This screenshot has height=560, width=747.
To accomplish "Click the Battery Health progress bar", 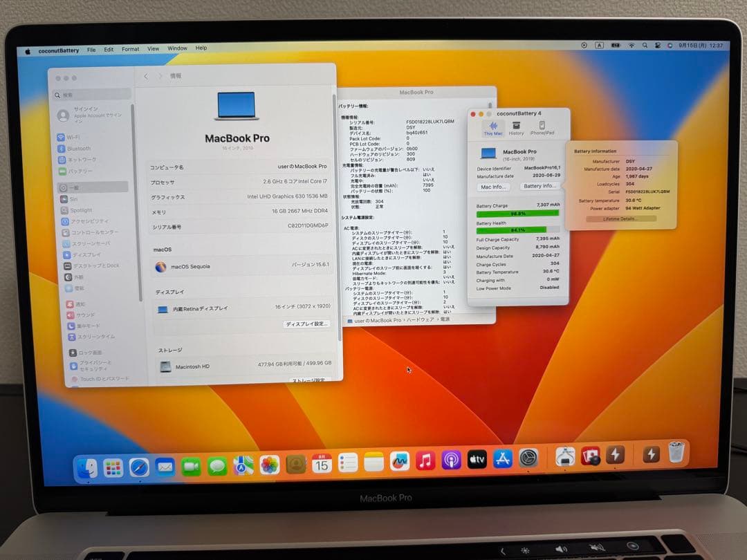I will click(x=517, y=229).
